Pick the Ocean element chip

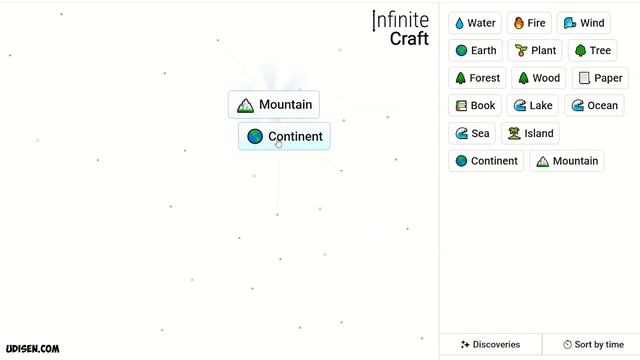click(x=594, y=106)
